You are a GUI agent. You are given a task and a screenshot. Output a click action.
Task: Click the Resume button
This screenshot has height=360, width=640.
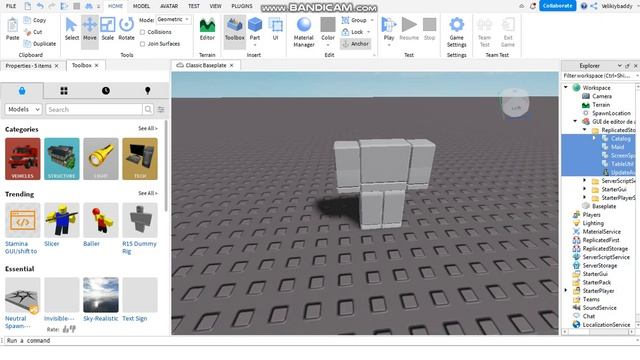[409, 29]
